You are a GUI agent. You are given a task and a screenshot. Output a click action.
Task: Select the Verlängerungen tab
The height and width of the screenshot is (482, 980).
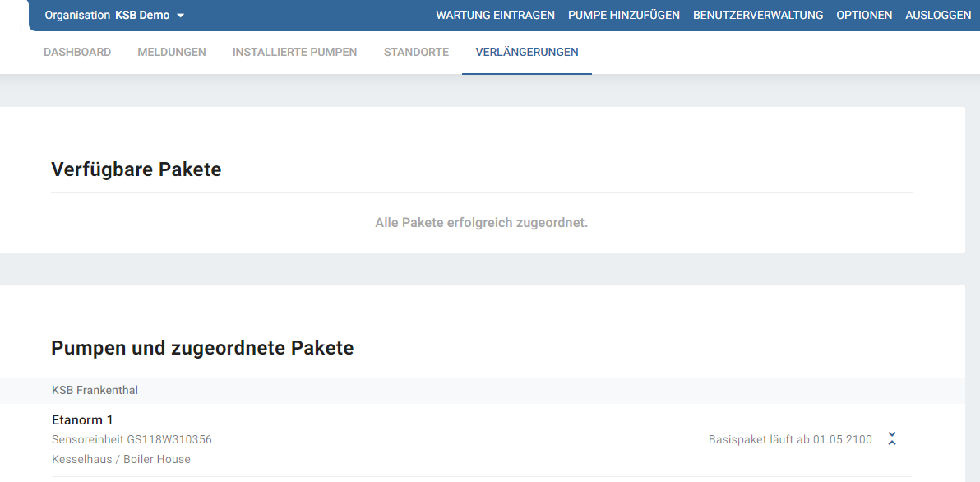[x=527, y=52]
